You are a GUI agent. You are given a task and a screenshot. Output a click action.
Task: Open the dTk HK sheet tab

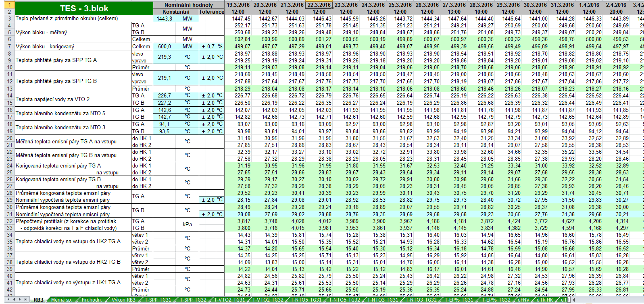pos(545,300)
